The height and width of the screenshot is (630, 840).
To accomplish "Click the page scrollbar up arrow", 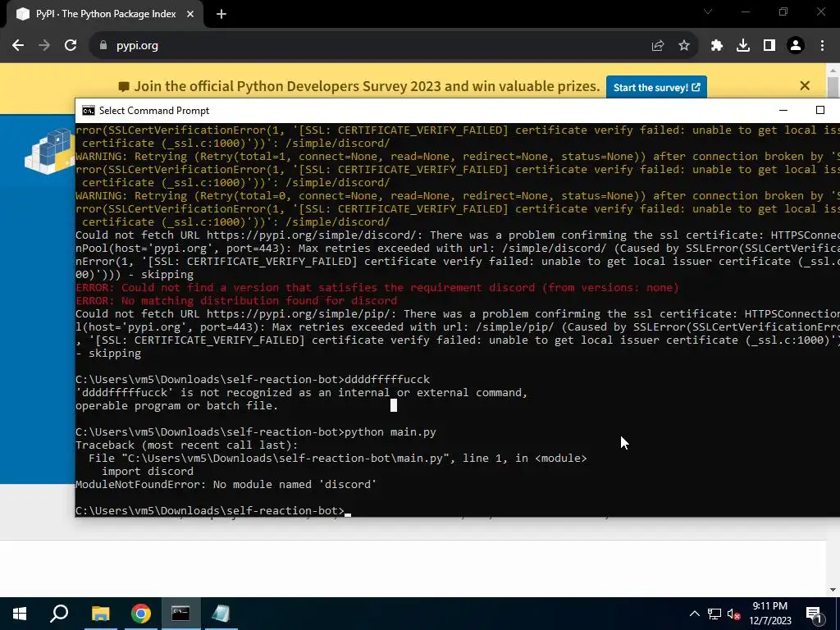I will [x=833, y=71].
